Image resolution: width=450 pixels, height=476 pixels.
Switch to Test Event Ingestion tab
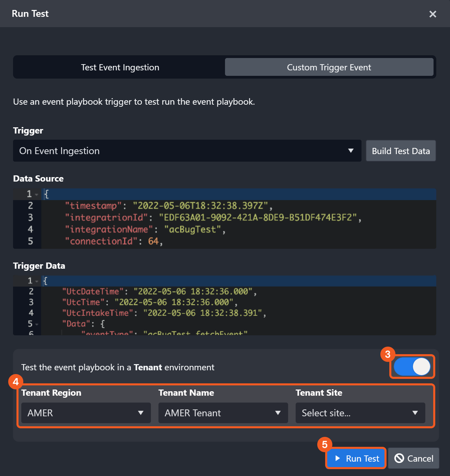point(120,67)
